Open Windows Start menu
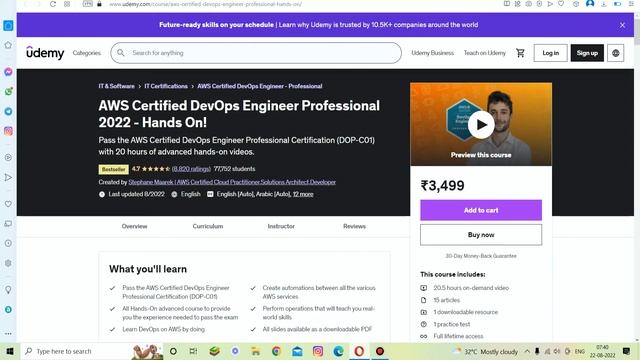The width and height of the screenshot is (640, 360). coord(10,351)
